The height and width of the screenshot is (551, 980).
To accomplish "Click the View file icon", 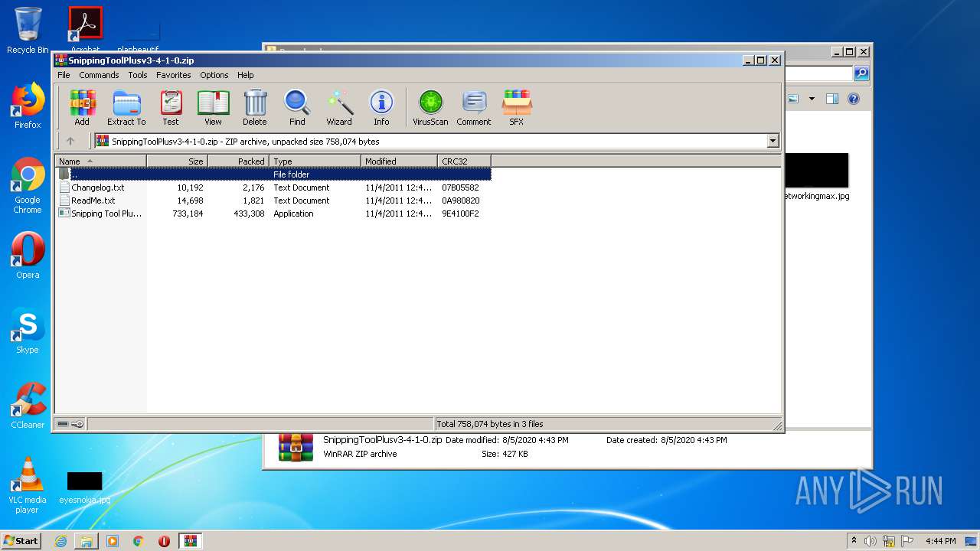I will point(213,108).
